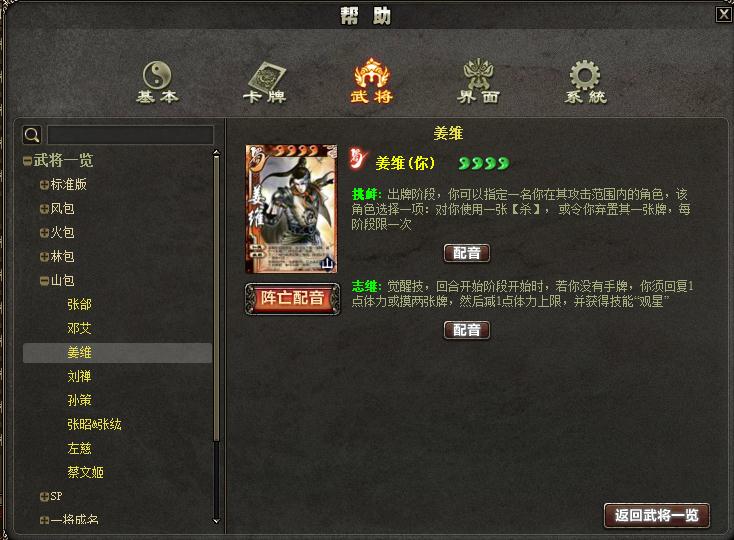Select the 武将 helmet icon tab
The width and height of the screenshot is (734, 540).
(372, 80)
